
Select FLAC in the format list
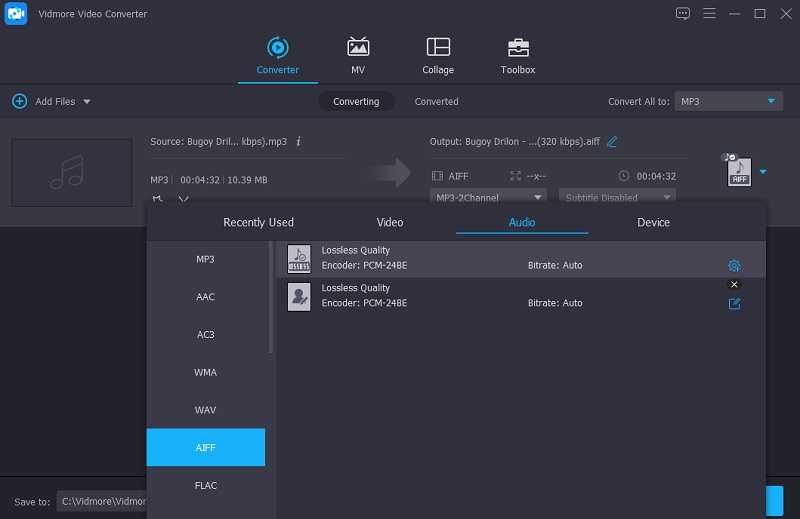205,485
